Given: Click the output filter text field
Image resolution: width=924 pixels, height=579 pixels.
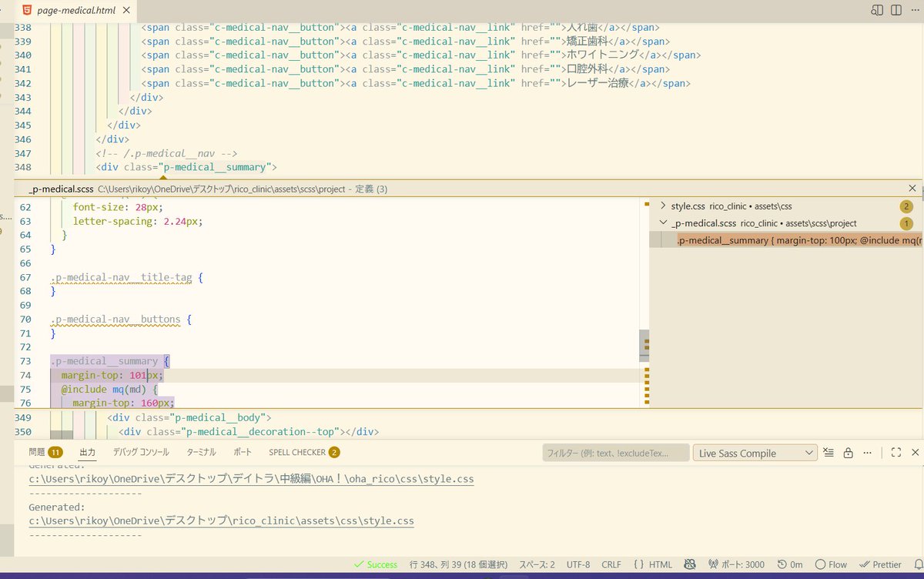Looking at the screenshot, I should coord(616,453).
